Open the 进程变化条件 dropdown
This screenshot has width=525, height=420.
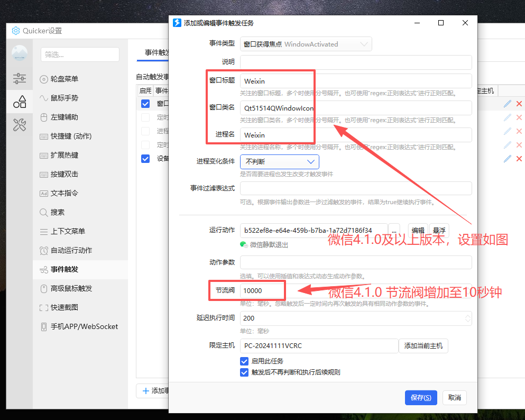click(x=279, y=162)
